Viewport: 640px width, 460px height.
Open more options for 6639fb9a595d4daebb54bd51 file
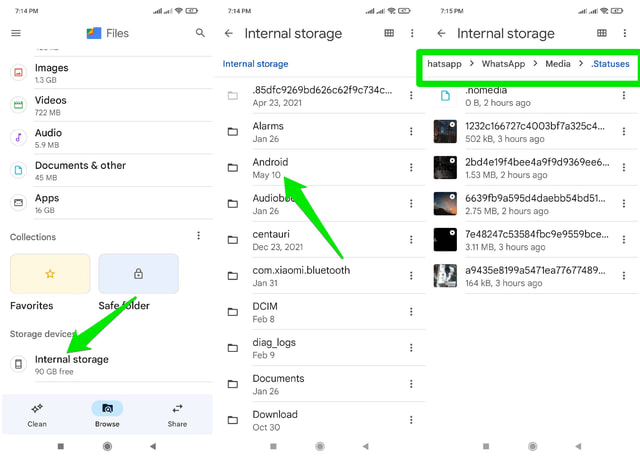624,203
